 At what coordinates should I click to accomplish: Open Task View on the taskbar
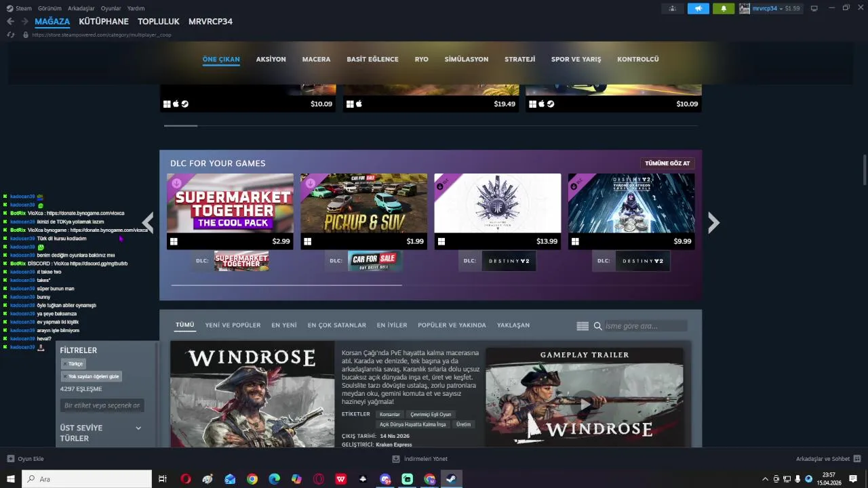click(x=163, y=479)
